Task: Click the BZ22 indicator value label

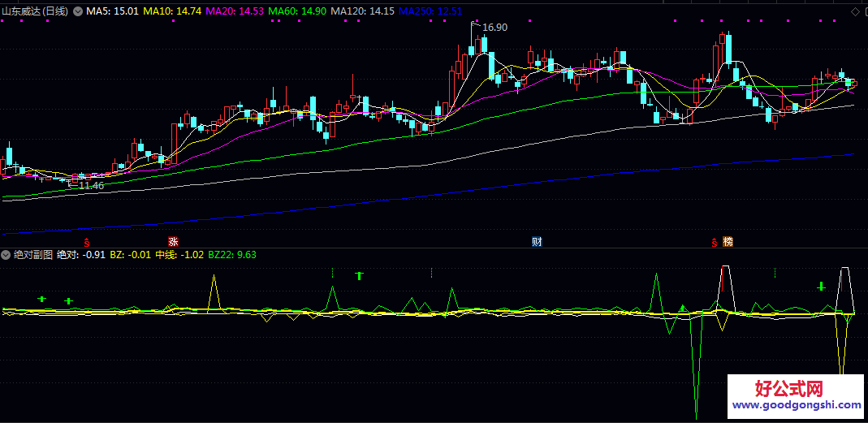Action: pos(232,255)
